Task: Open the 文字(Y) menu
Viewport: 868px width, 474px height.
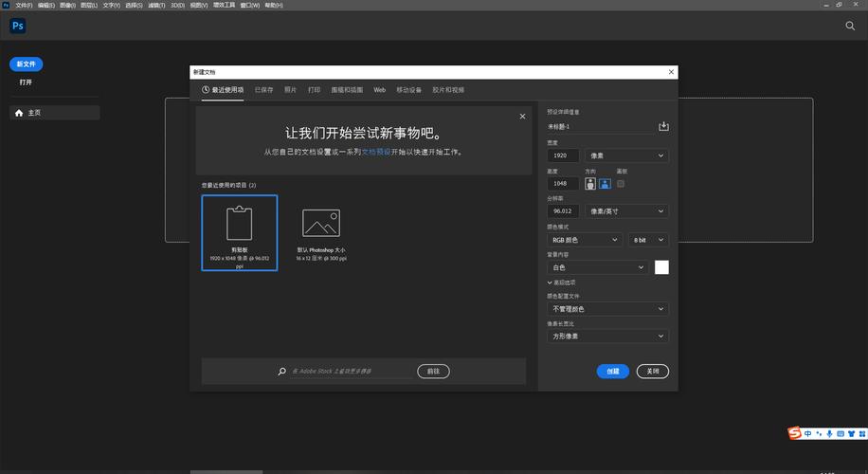Action: tap(111, 5)
